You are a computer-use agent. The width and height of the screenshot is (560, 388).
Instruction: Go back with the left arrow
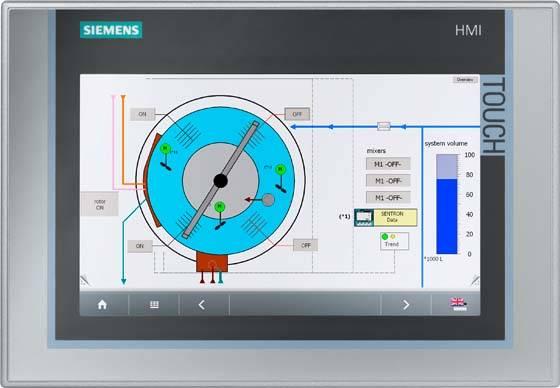coord(202,304)
